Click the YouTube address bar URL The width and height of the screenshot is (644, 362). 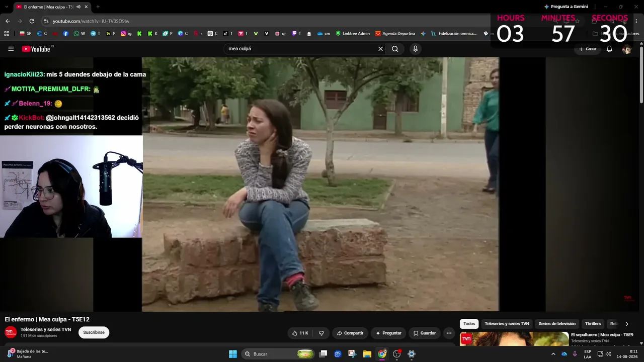91,21
